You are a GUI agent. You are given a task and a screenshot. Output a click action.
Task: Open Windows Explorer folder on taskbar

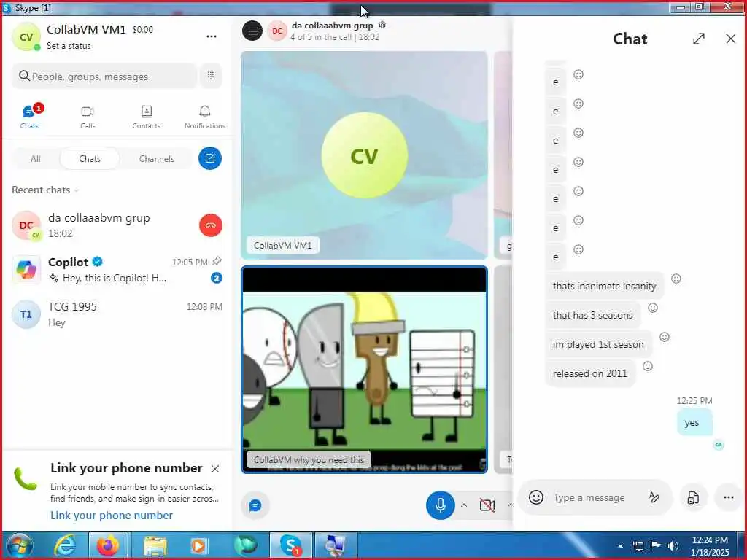click(x=155, y=546)
